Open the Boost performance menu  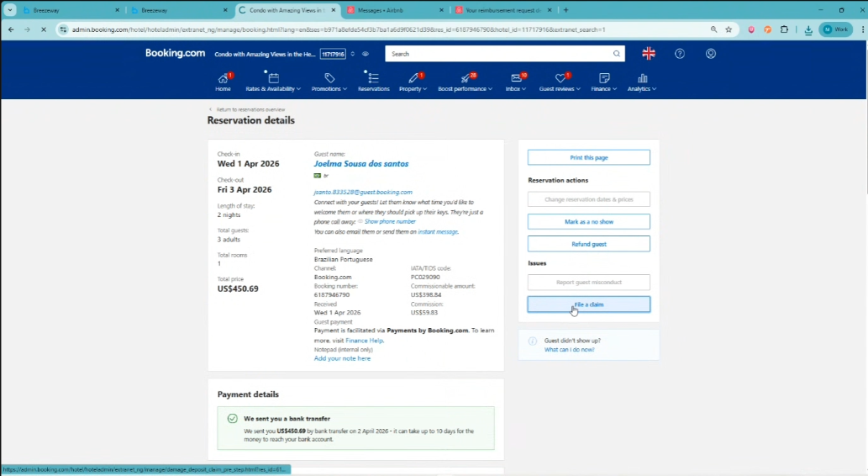coord(465,82)
